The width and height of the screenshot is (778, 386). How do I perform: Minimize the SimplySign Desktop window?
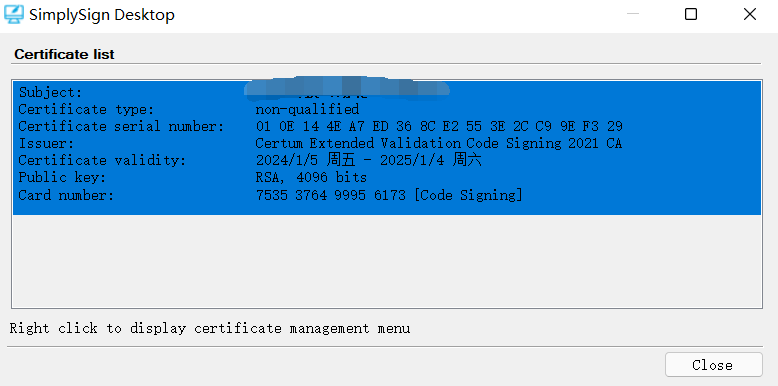(633, 14)
